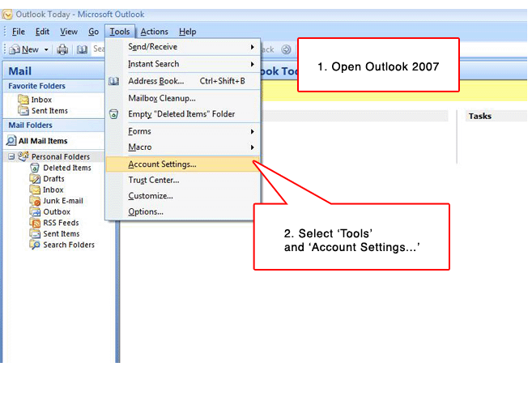Expand the Macro submenu
Screen dimensions: 532x405
pos(252,147)
